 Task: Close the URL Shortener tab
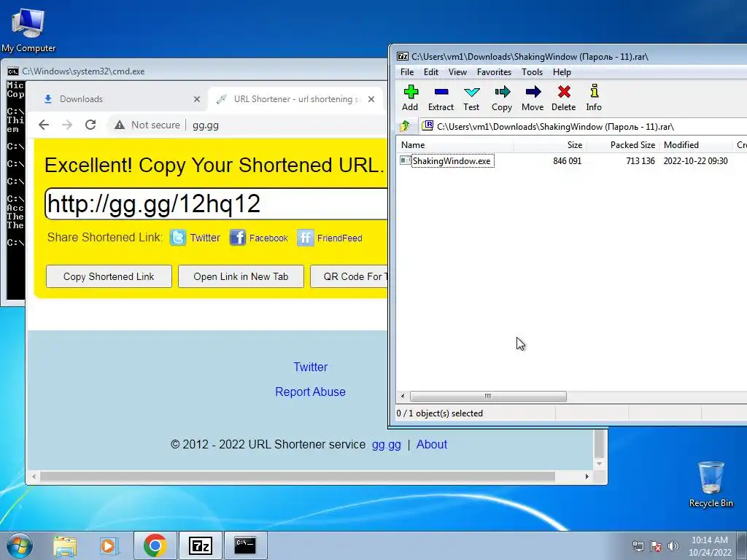click(x=371, y=99)
